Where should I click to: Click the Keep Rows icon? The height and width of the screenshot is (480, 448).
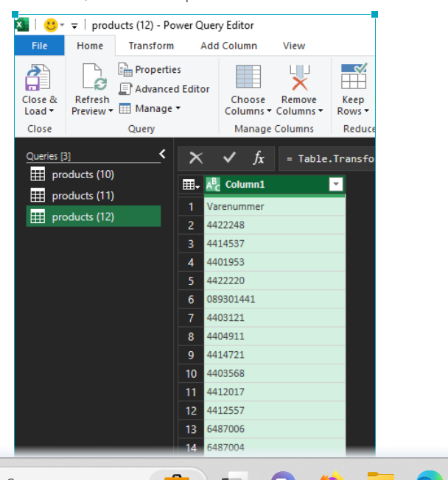[x=354, y=76]
